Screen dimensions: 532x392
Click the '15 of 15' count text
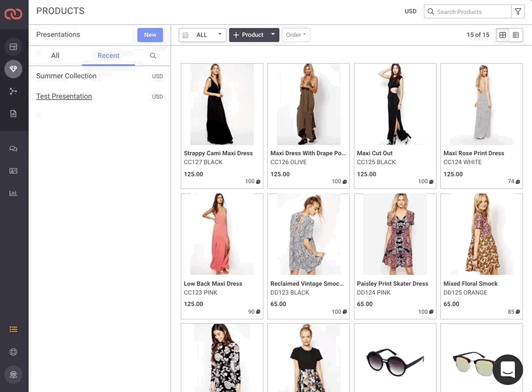478,35
